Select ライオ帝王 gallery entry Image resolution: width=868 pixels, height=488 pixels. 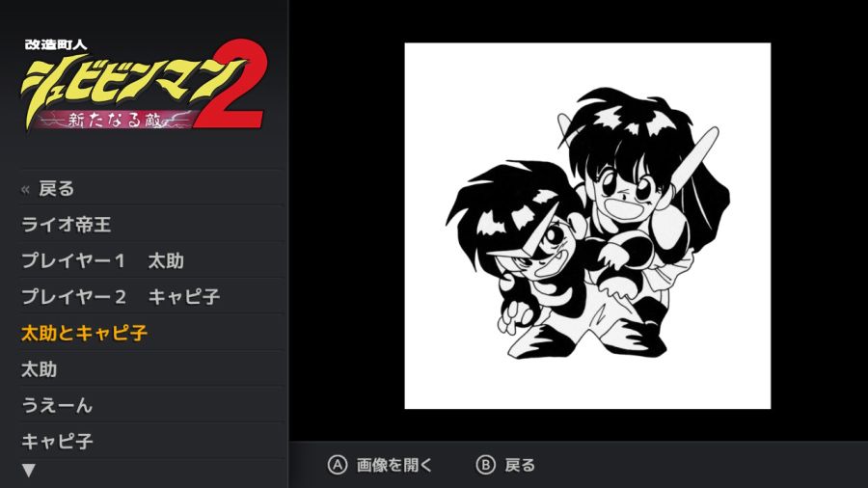(151, 225)
